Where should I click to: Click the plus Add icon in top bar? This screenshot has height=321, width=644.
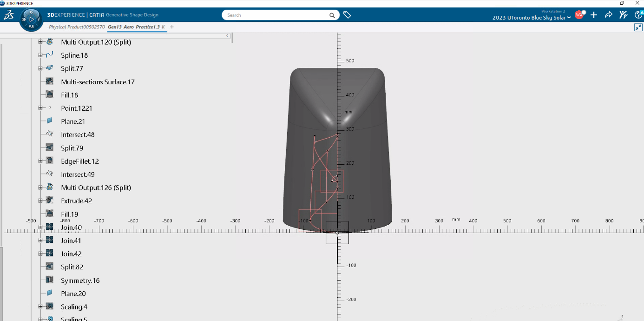coord(594,15)
